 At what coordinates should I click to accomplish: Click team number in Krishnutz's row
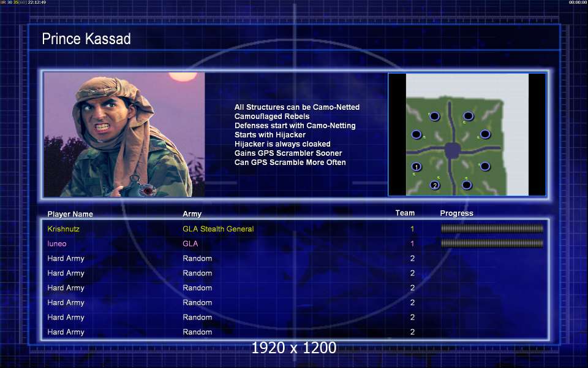412,229
